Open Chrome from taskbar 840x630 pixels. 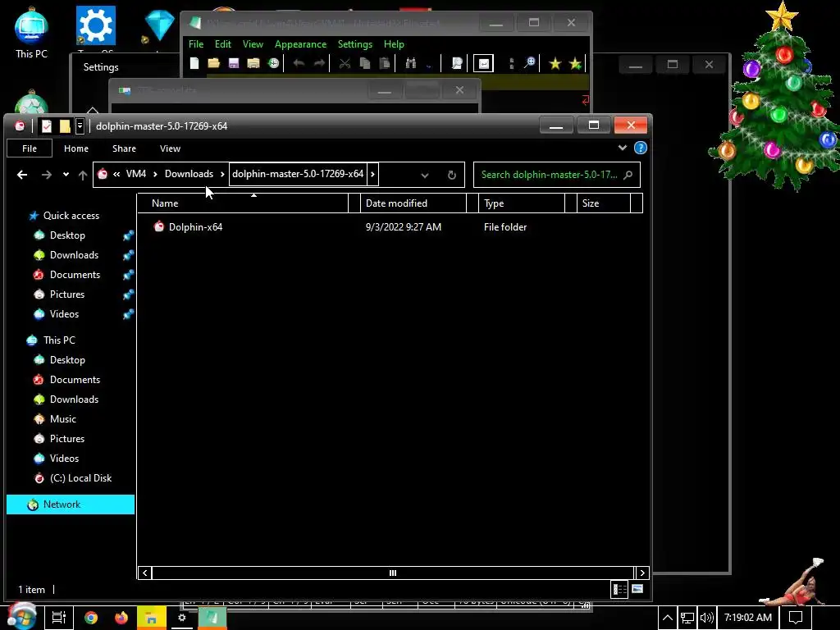[x=91, y=618]
